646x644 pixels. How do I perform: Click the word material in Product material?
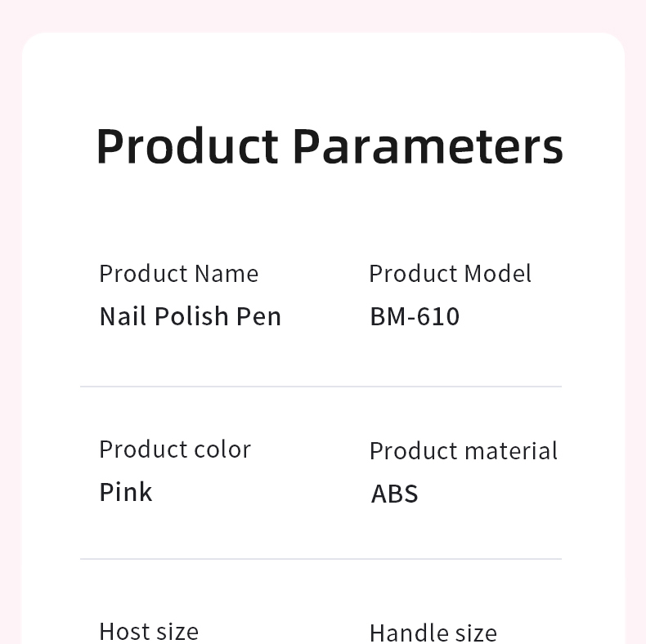coord(511,450)
